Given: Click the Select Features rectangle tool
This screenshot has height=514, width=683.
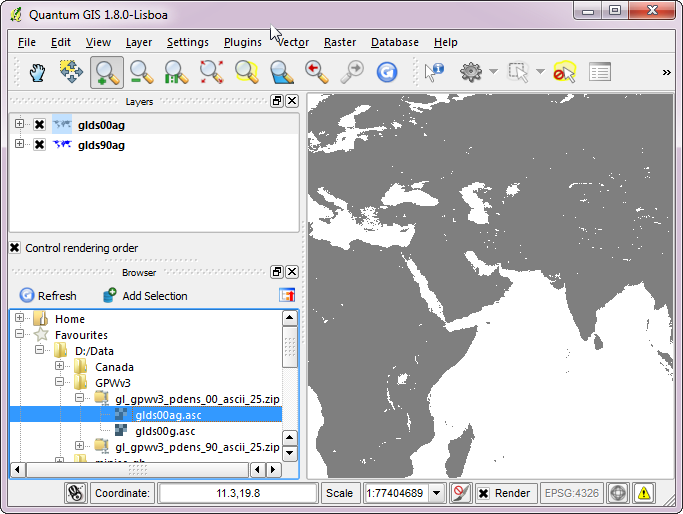Looking at the screenshot, I should tap(518, 72).
